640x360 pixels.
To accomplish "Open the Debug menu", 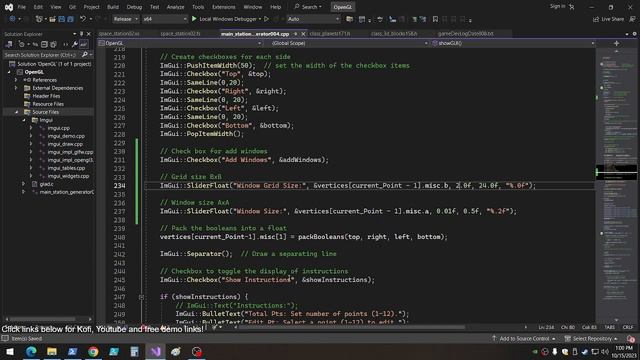I will (x=134, y=7).
